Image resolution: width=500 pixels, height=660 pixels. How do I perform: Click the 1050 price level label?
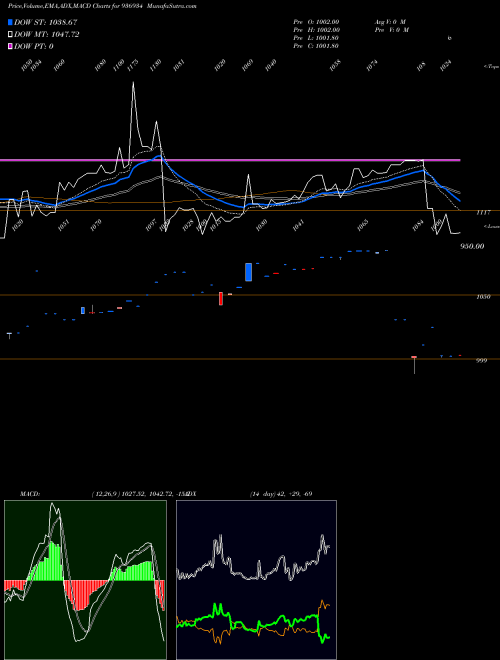(483, 297)
